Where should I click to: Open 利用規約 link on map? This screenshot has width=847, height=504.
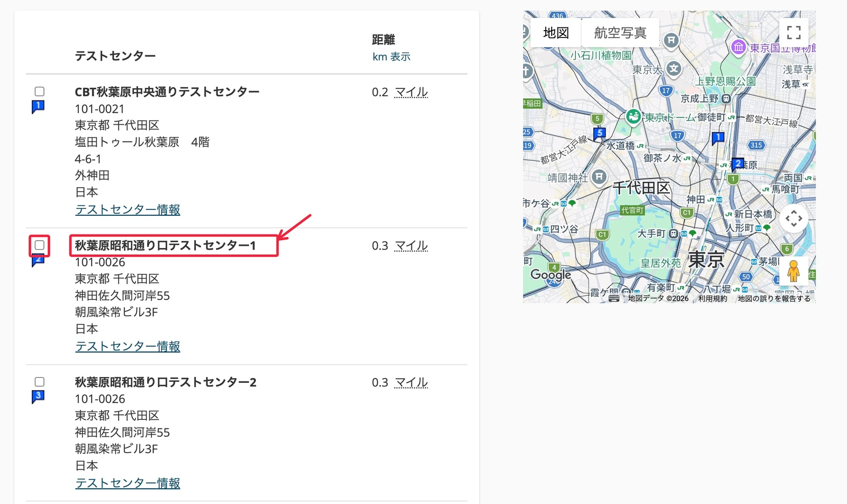(713, 298)
